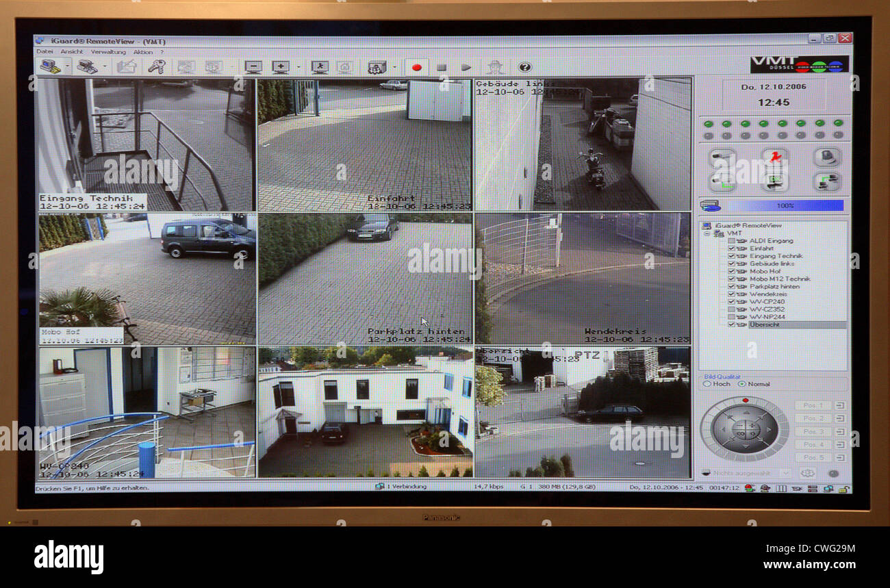
Task: Click the dome camera icon in right panel
Action: coord(826,157)
